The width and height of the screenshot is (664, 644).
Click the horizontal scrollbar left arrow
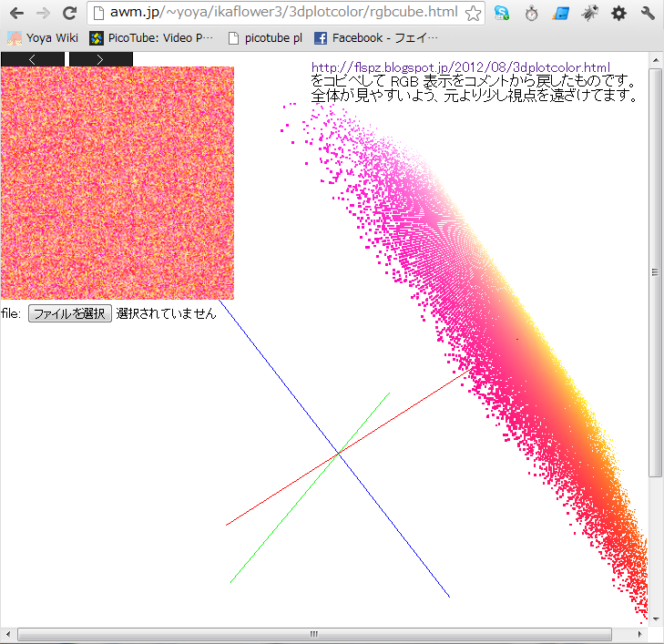8,634
